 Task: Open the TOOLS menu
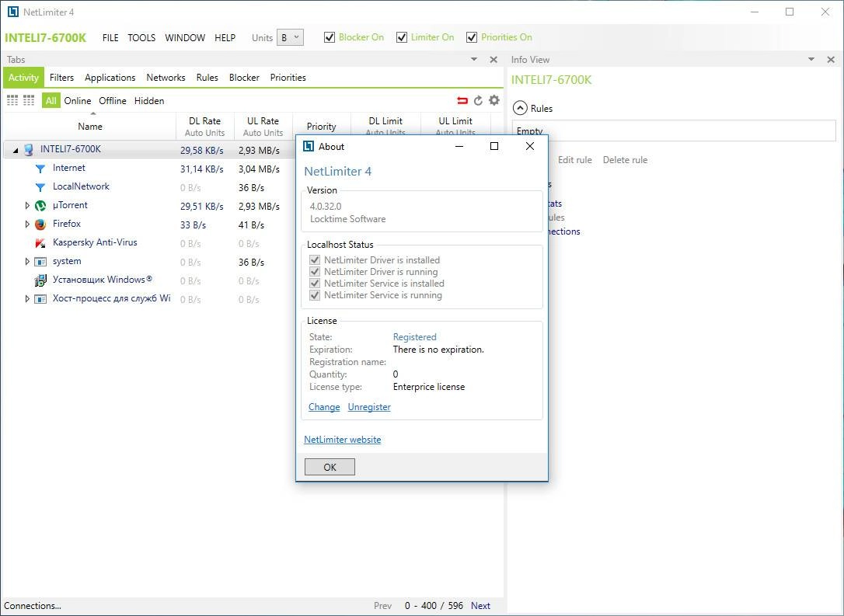coord(141,37)
